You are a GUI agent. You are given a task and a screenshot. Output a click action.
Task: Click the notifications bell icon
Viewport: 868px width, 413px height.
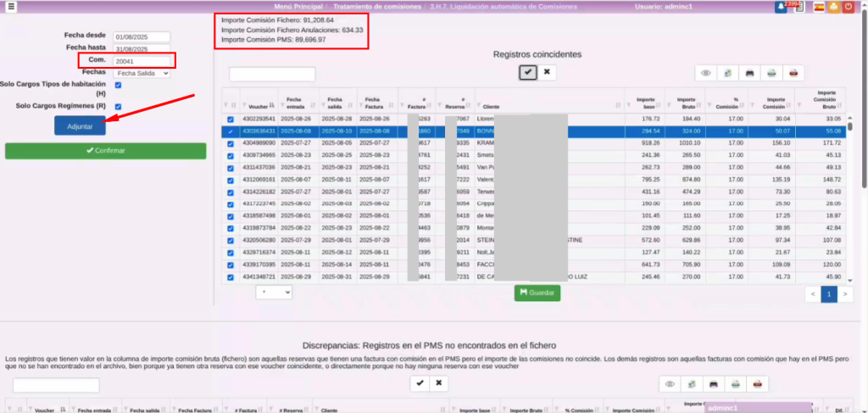[781, 7]
